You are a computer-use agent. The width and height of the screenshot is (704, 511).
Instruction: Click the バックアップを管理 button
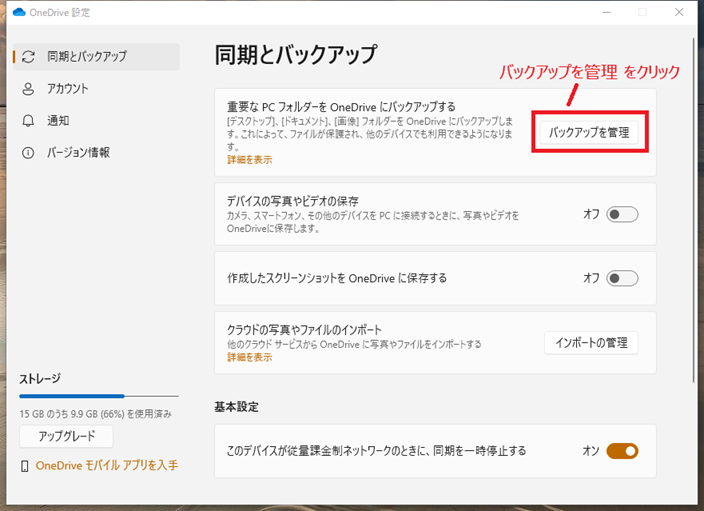pos(590,132)
